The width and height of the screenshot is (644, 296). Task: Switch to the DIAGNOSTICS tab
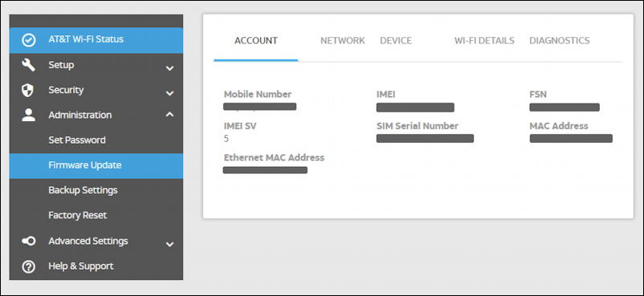560,41
